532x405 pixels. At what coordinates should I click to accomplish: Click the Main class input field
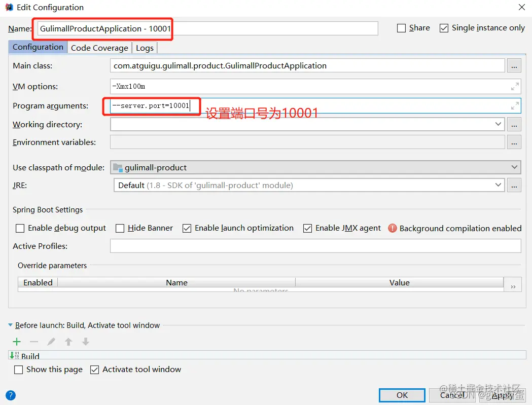pos(307,66)
